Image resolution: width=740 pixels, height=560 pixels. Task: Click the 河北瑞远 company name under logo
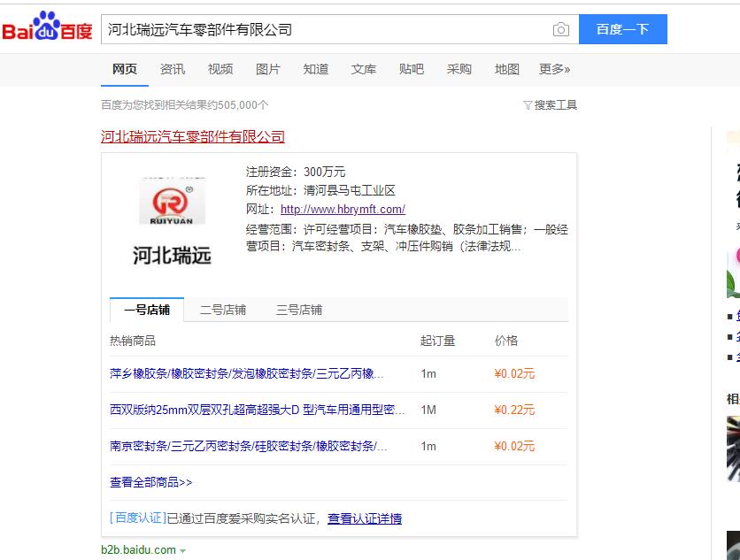coord(172,256)
